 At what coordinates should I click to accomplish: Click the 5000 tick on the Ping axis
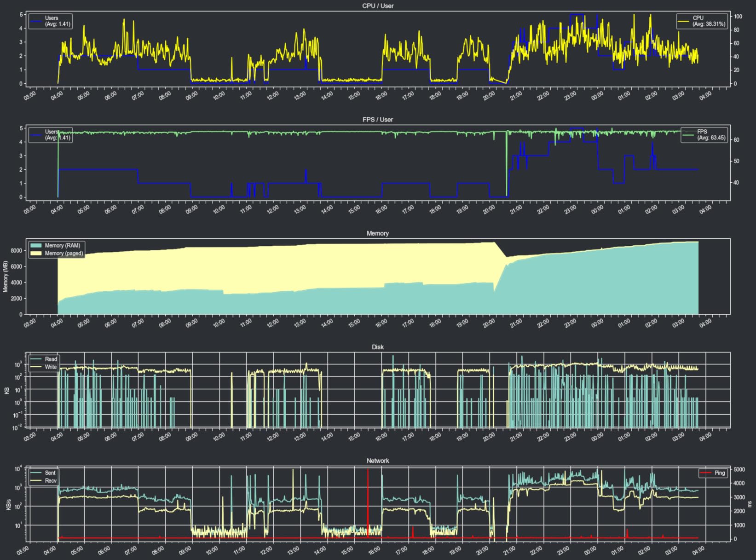(x=739, y=470)
